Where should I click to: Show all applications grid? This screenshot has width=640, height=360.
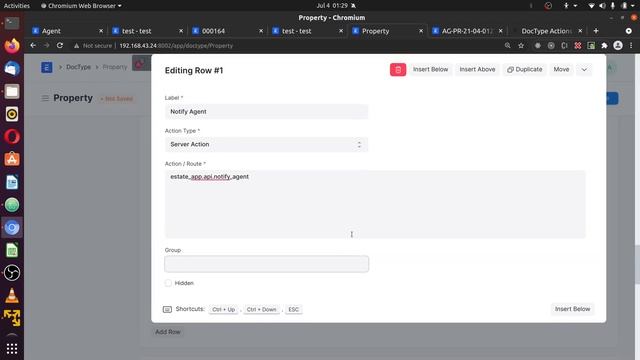tap(12, 349)
